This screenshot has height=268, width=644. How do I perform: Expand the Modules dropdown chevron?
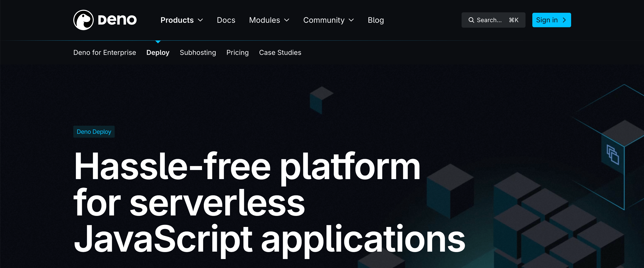pos(286,20)
